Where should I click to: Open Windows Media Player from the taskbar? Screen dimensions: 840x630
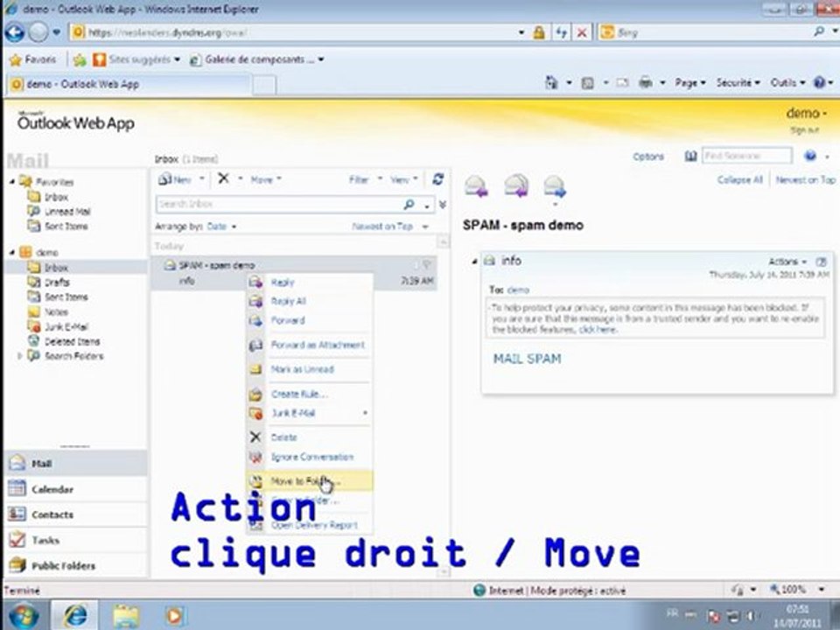[x=174, y=615]
